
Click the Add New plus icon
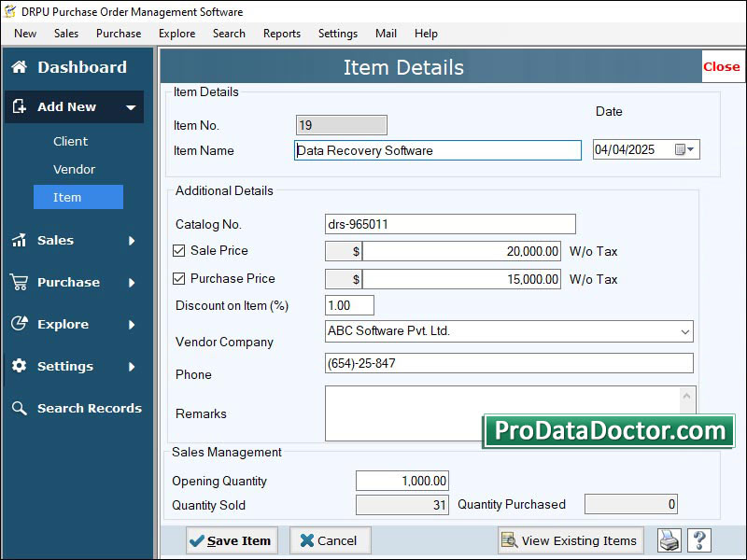pyautogui.click(x=19, y=106)
